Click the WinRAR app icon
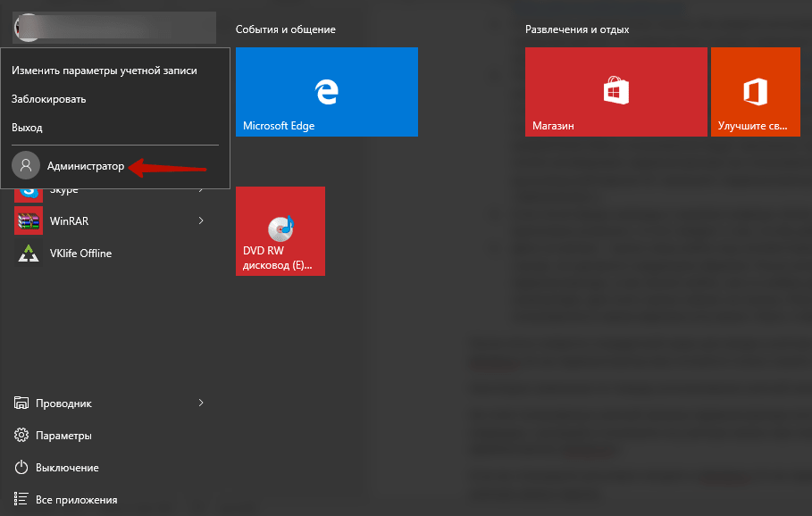This screenshot has height=516, width=812. click(x=29, y=221)
